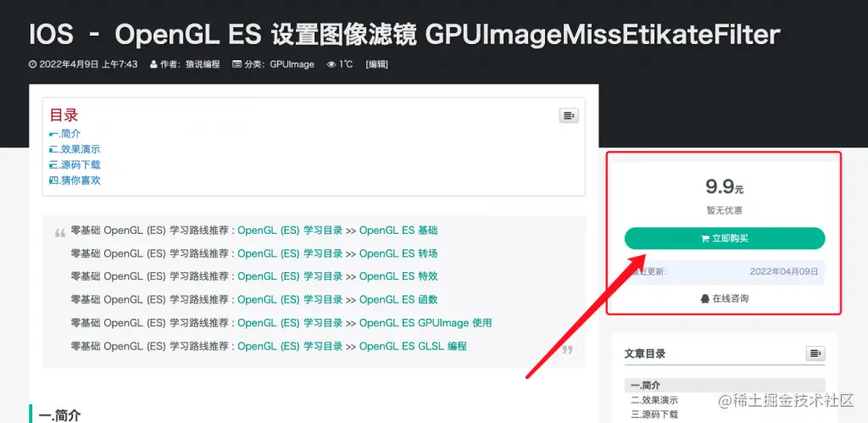
Task: Open the OpenGL ES 转场 link
Action: 398,253
